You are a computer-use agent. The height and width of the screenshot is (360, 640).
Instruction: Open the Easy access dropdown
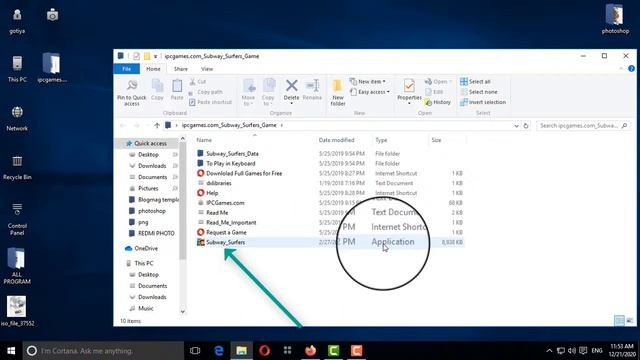coord(369,92)
